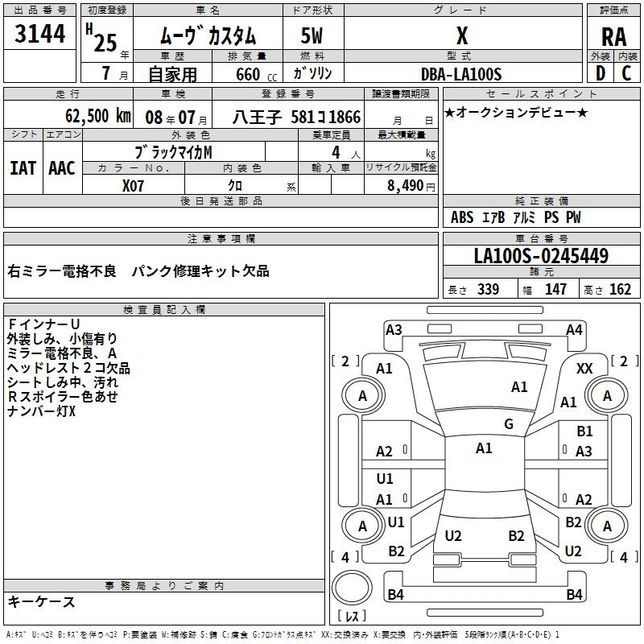Click the リサイクル預託金 header
This screenshot has height=644, width=644.
(401, 167)
